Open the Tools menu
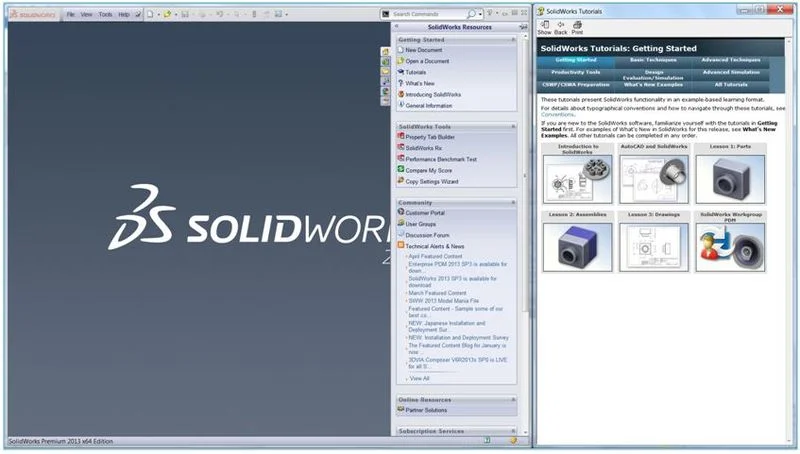Image resolution: width=800 pixels, height=454 pixels. pos(105,15)
